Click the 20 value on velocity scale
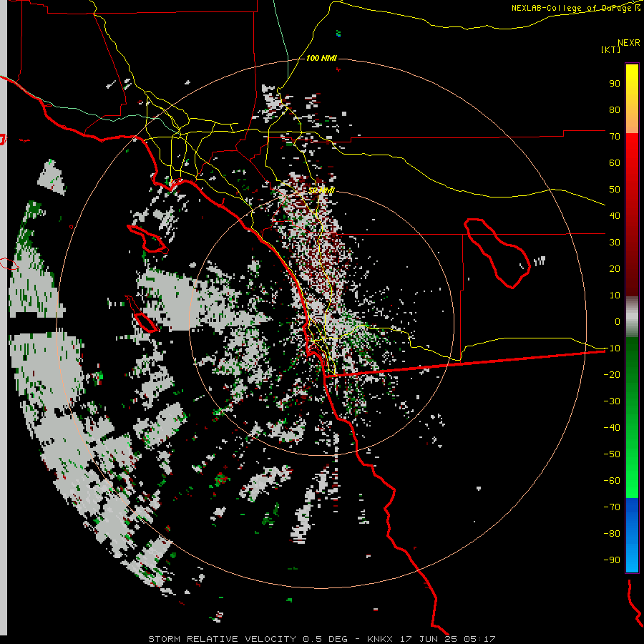Screen dimensions: 644x644 tap(615, 268)
